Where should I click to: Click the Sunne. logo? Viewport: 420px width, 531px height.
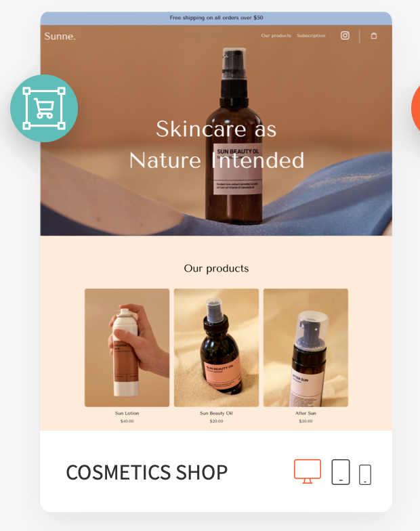tap(60, 37)
